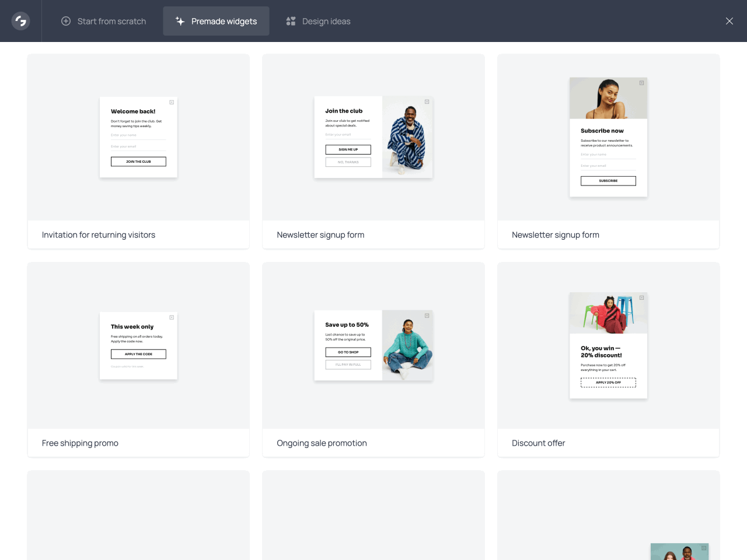Click close icon on Subscribe now preview
This screenshot has width=747, height=560.
(x=642, y=83)
